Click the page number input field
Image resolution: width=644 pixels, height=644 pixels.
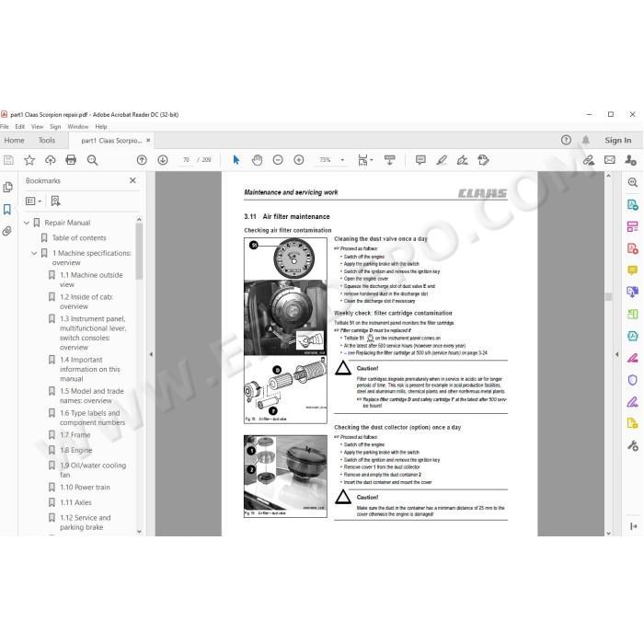tap(187, 160)
